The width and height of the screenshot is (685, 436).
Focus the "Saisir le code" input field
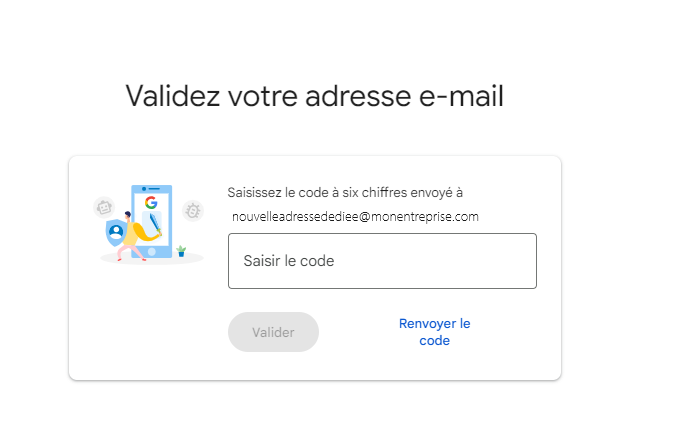(382, 261)
